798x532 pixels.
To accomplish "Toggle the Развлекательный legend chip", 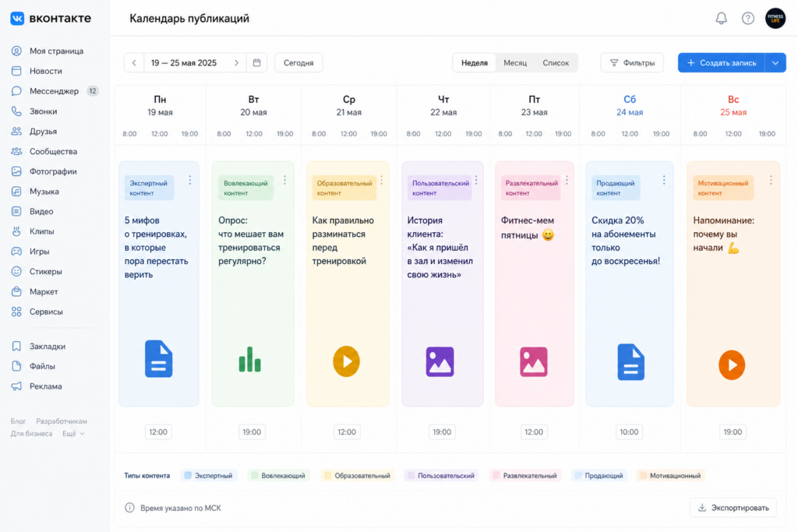I will click(524, 476).
